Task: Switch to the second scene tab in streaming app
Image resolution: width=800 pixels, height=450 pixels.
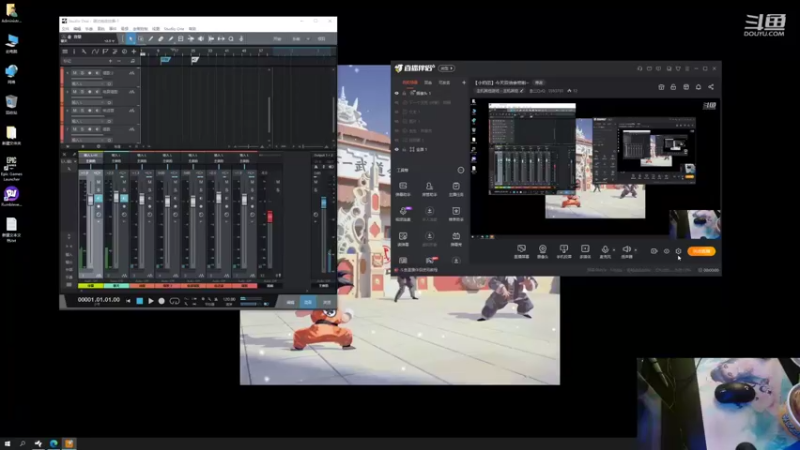Action: (x=428, y=83)
